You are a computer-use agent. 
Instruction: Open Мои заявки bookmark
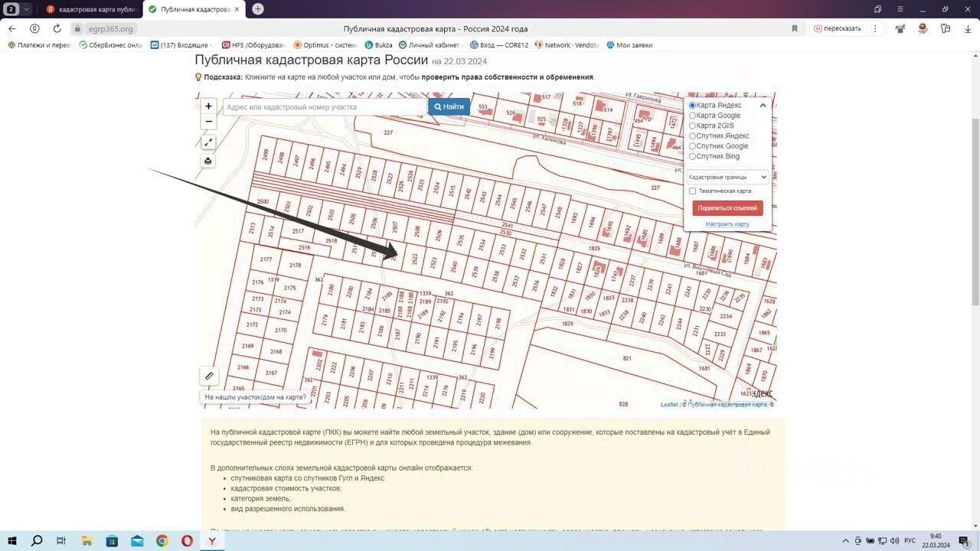coord(629,45)
